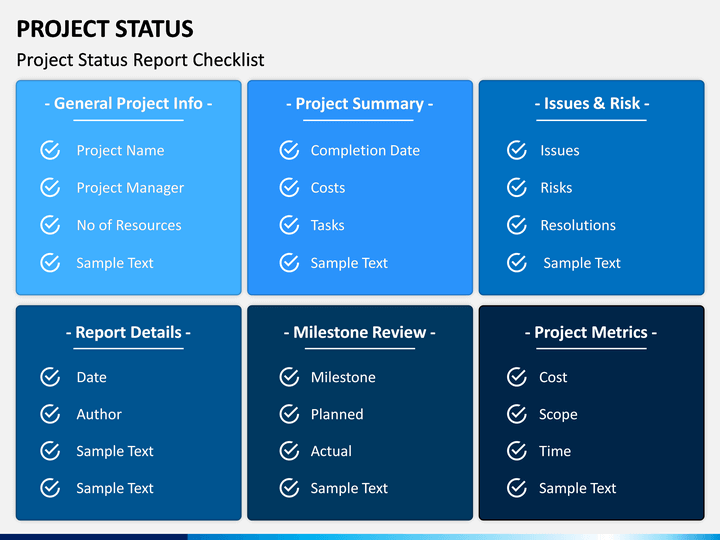This screenshot has height=540, width=720.
Task: Click the Project Metrics section title
Action: pos(591,332)
